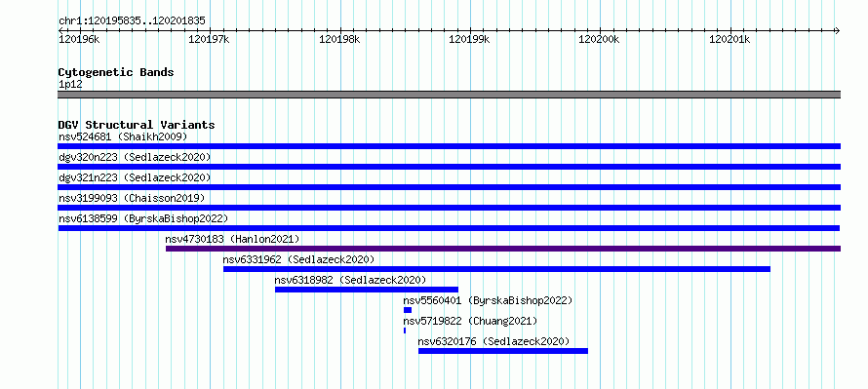This screenshot has height=389, width=868.
Task: Click the gray 1p12 cytogenetic band
Action: 449,95
